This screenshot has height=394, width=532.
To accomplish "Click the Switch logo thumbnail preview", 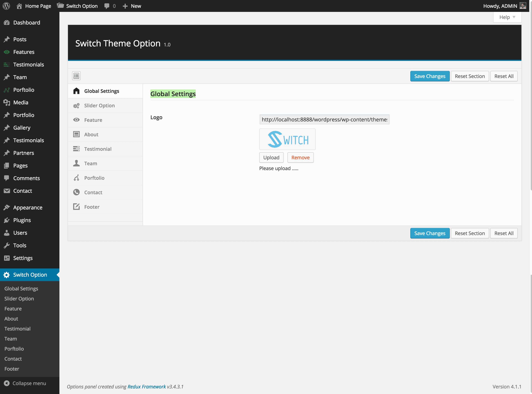I will pyautogui.click(x=287, y=139).
